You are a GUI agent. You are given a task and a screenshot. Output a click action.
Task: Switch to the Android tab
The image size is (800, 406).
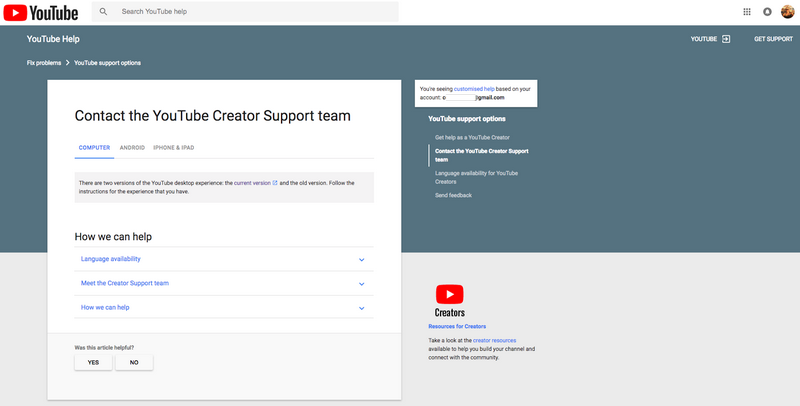[x=132, y=147]
